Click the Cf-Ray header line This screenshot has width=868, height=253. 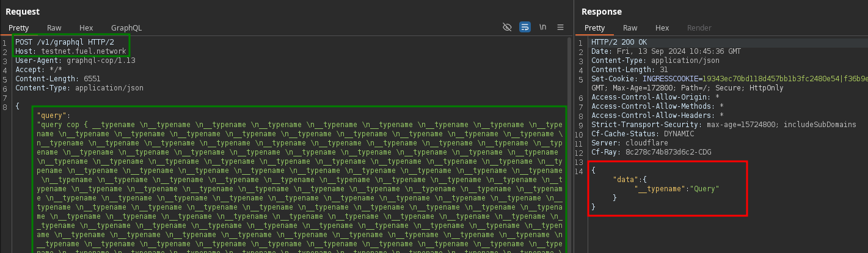coord(651,152)
